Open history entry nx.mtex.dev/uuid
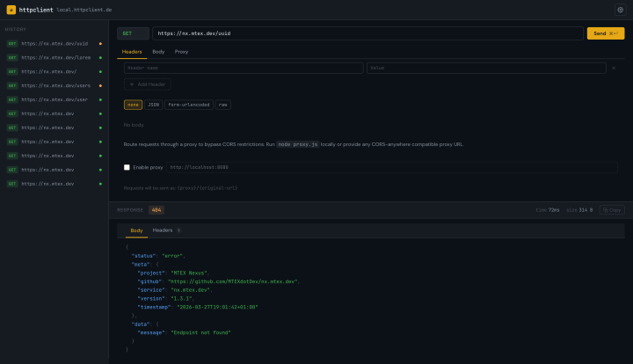This screenshot has height=364, width=633. (x=55, y=44)
